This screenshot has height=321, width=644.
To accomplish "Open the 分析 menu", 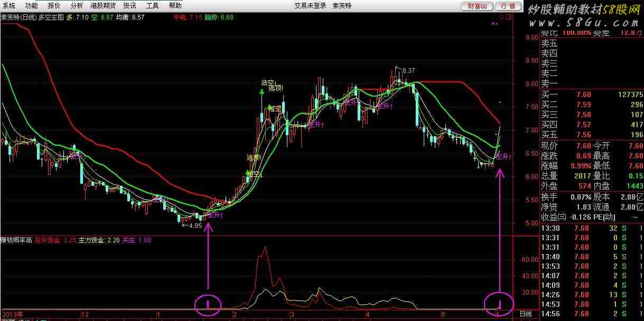I will (77, 5).
